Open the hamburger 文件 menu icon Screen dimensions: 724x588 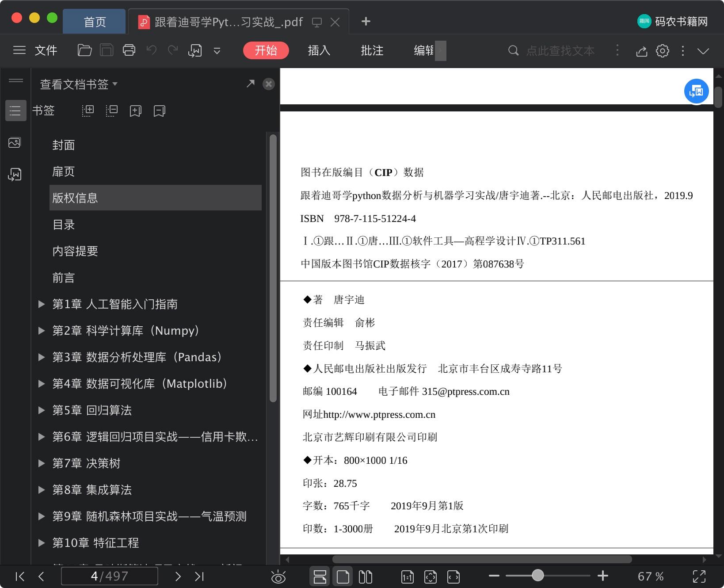19,50
